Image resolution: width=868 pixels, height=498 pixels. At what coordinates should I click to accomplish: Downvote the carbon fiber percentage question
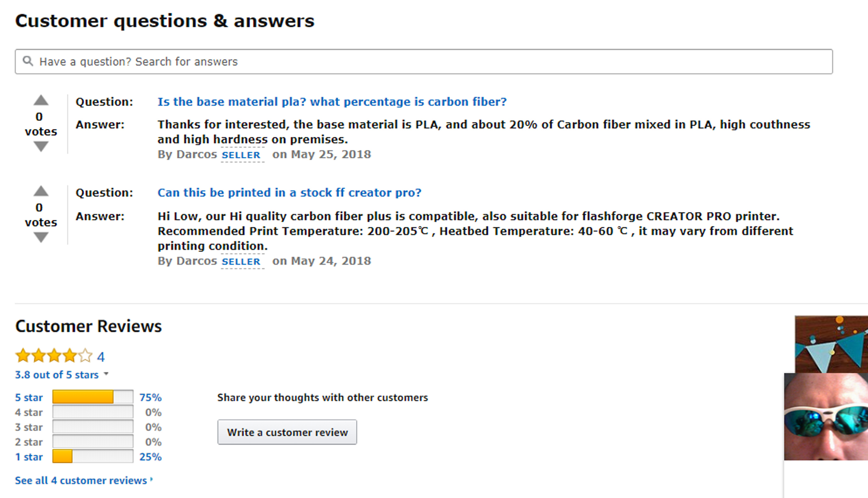pyautogui.click(x=41, y=146)
